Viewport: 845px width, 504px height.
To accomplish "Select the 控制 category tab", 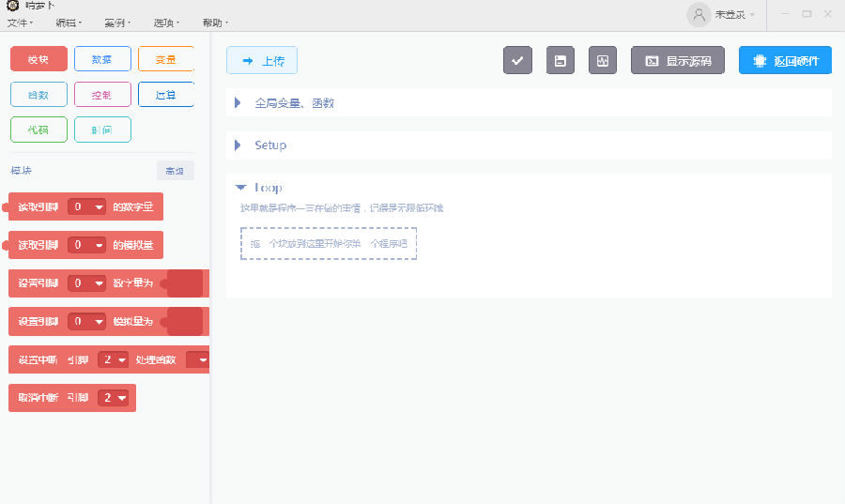I will (x=102, y=95).
